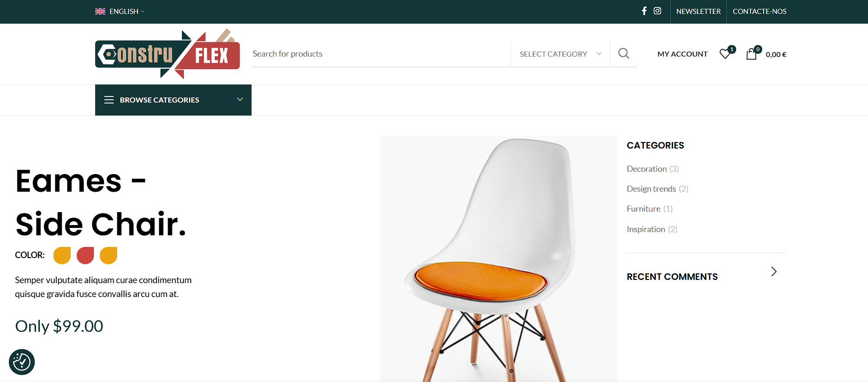
Task: Open the English language dropdown
Action: pos(120,11)
